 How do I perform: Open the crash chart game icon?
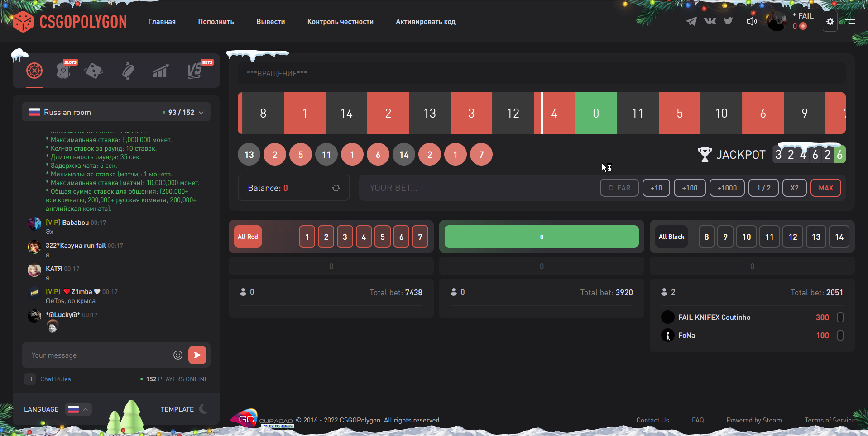160,71
